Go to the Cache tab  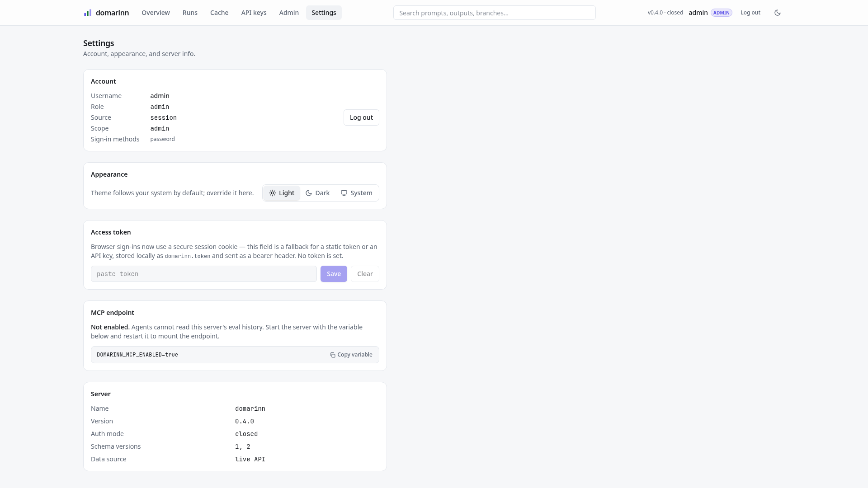point(219,13)
